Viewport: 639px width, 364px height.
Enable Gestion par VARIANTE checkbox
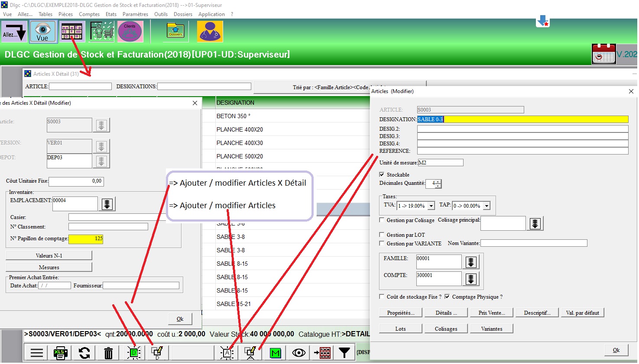[x=382, y=243]
